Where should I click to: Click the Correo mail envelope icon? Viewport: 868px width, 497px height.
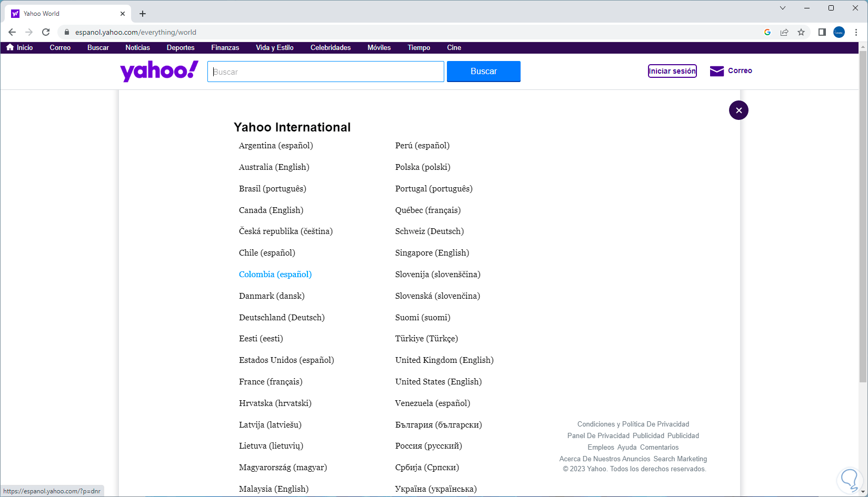click(x=717, y=71)
